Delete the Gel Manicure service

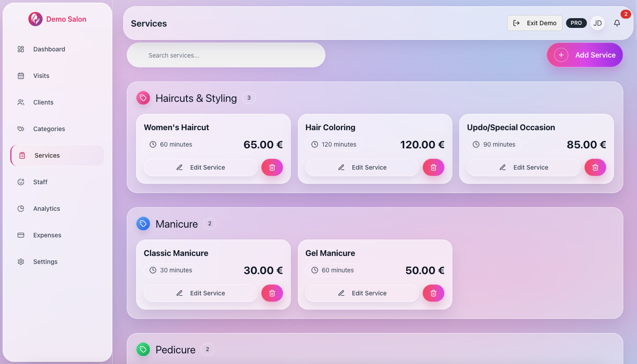point(434,293)
